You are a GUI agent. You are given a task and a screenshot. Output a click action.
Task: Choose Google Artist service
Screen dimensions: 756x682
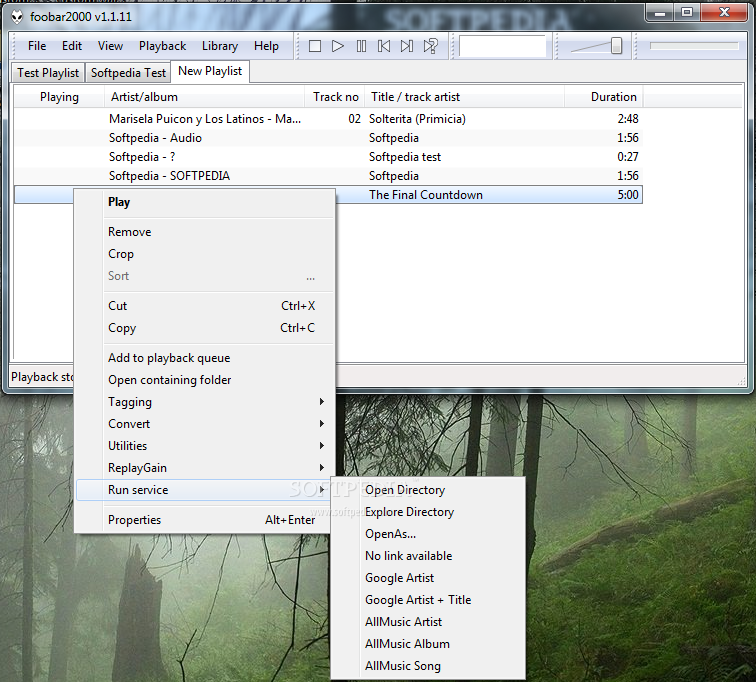pos(428,578)
